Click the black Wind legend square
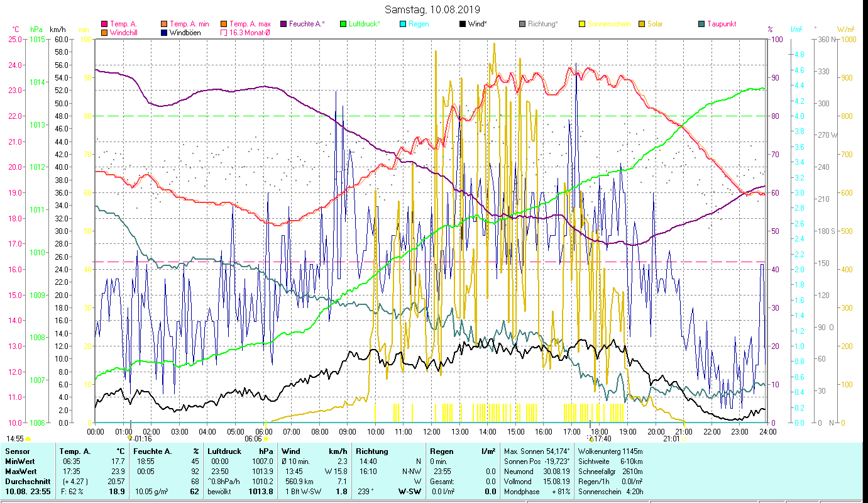 point(463,25)
